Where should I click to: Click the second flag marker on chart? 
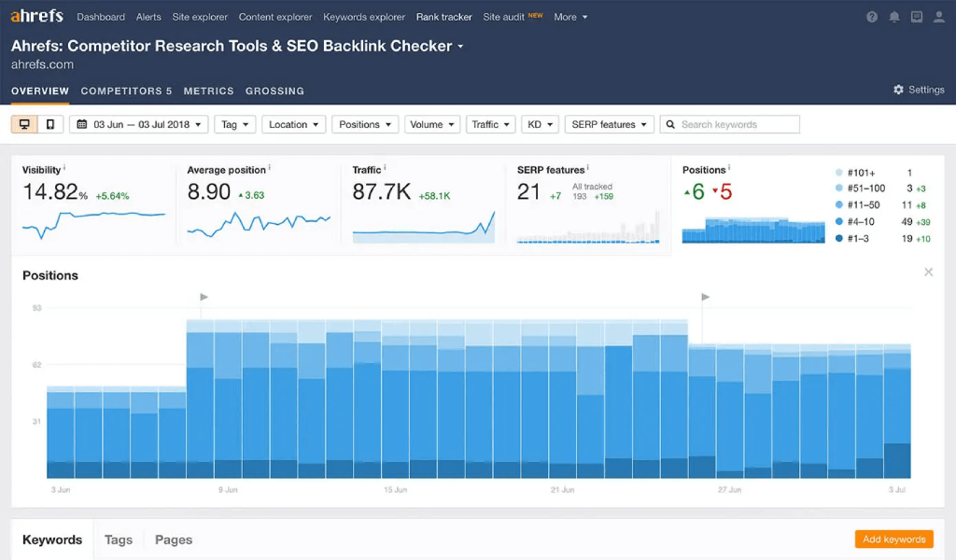click(x=705, y=297)
